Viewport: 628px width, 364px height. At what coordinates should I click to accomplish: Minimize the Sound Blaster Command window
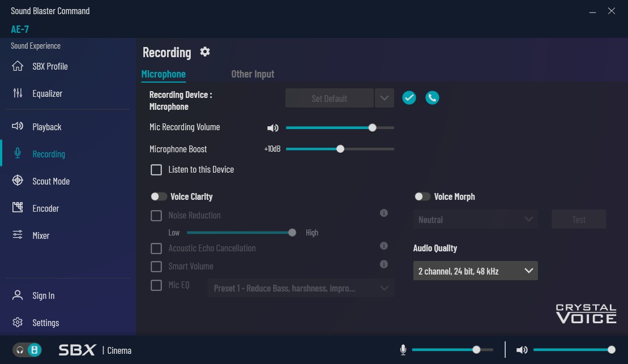pos(592,11)
